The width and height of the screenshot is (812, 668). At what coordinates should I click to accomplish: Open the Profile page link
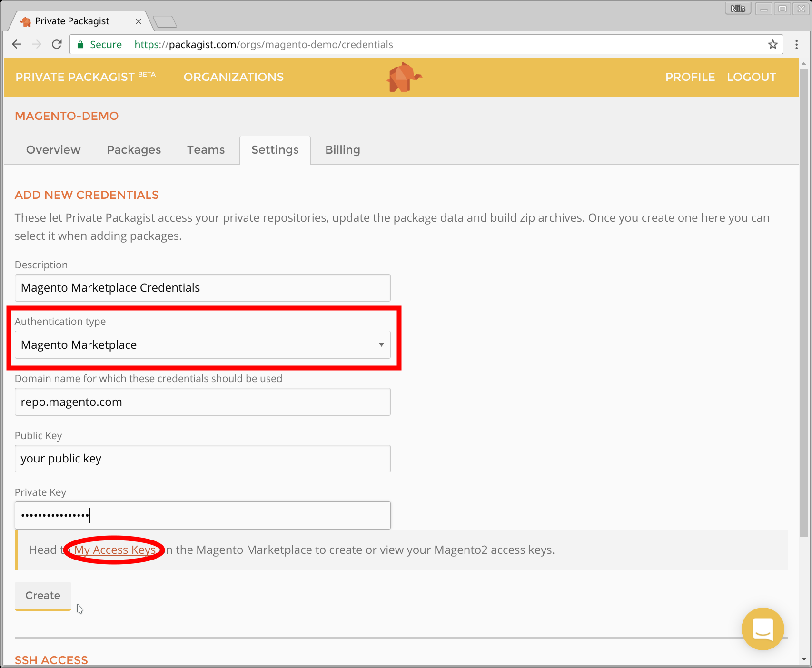(x=690, y=77)
